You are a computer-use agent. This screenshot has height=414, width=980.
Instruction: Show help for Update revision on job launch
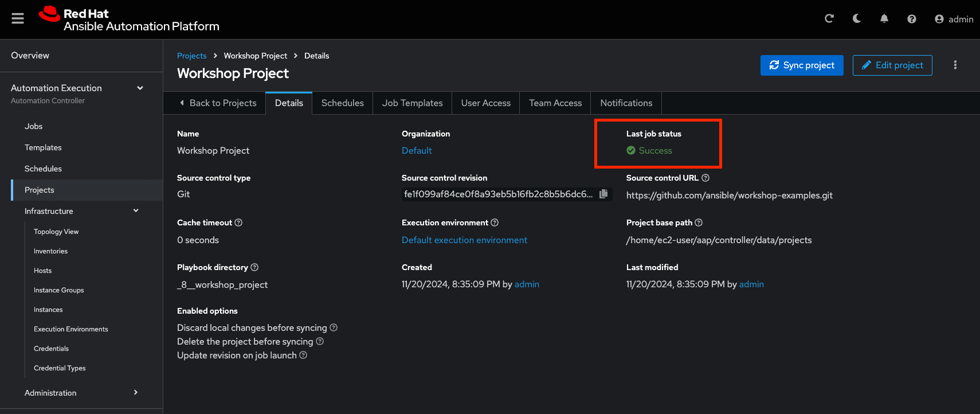point(303,356)
